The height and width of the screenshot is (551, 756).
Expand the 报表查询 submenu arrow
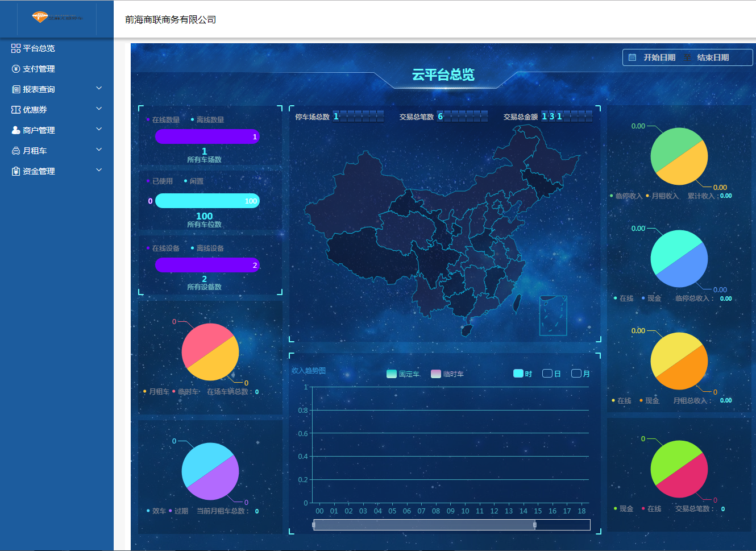pyautogui.click(x=99, y=88)
